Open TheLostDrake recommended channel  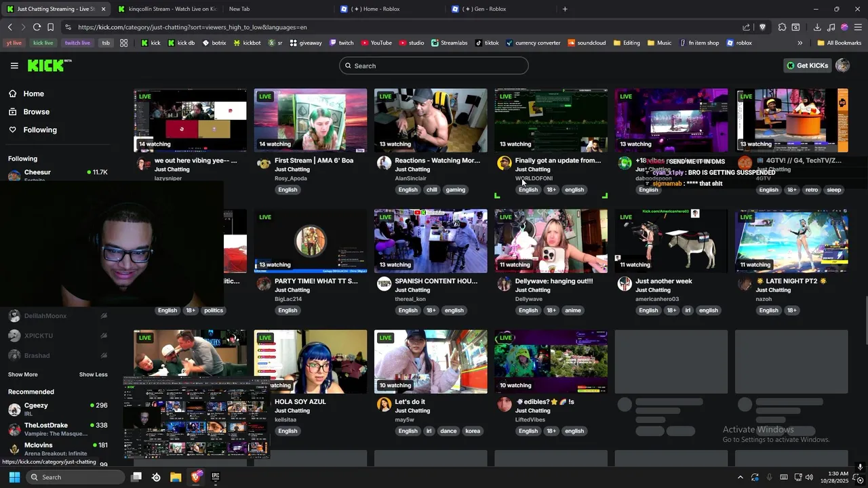(x=58, y=428)
